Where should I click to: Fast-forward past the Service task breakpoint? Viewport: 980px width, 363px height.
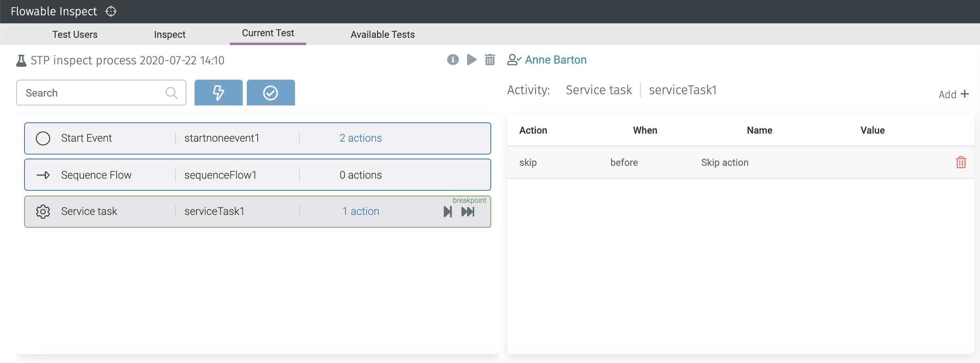click(468, 212)
